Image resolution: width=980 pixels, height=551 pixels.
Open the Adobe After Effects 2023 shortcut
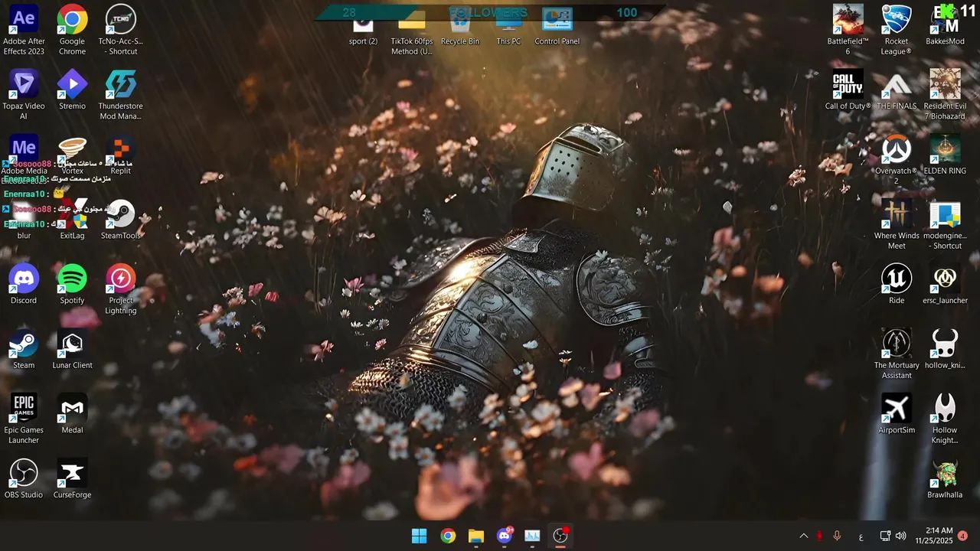click(x=24, y=31)
